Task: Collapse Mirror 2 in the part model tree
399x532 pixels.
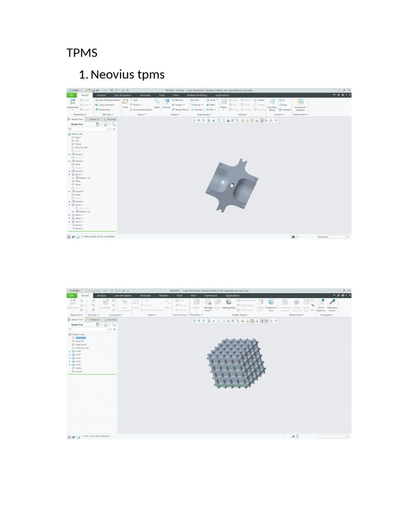Action: [70, 205]
